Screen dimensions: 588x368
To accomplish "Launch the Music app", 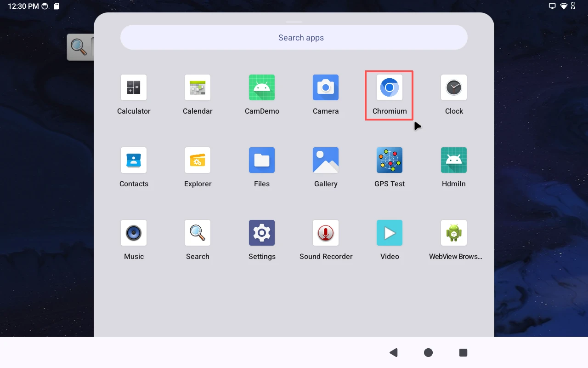I will (134, 233).
